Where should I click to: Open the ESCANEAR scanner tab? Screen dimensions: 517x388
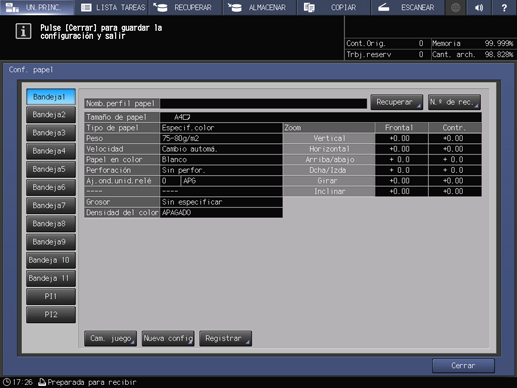pyautogui.click(x=407, y=7)
